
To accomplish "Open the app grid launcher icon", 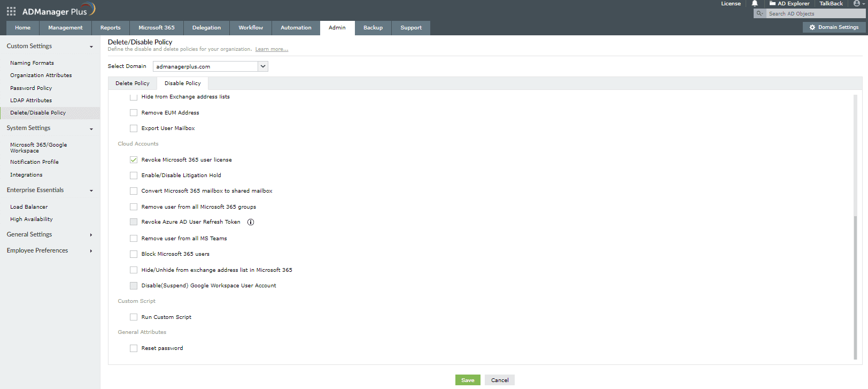I will [11, 11].
